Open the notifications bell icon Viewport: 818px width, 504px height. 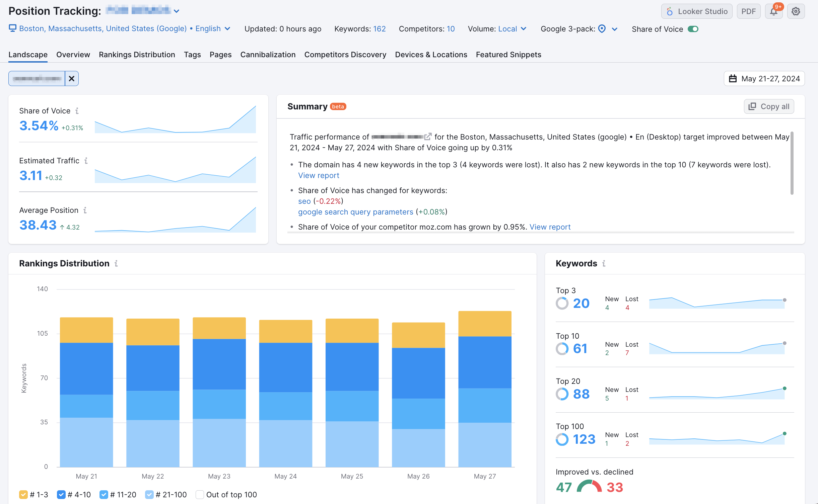pos(773,11)
